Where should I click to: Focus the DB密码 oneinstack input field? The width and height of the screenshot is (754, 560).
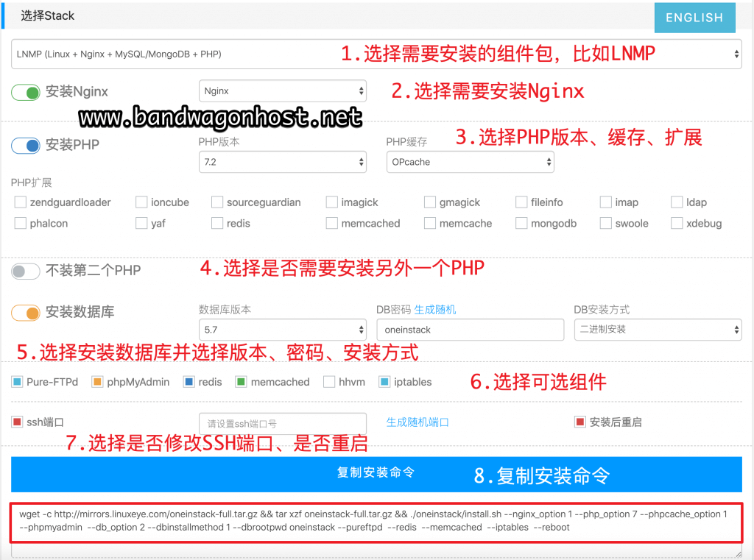pyautogui.click(x=470, y=330)
